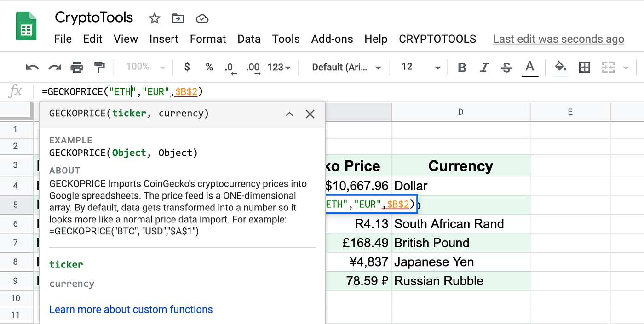Open the View menu

click(126, 39)
